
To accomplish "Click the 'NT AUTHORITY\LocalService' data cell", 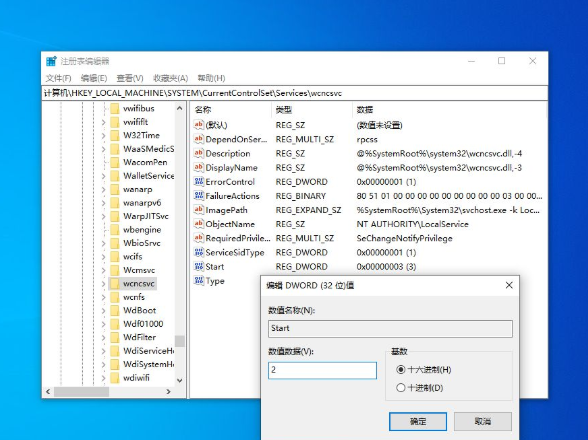I will tap(412, 224).
